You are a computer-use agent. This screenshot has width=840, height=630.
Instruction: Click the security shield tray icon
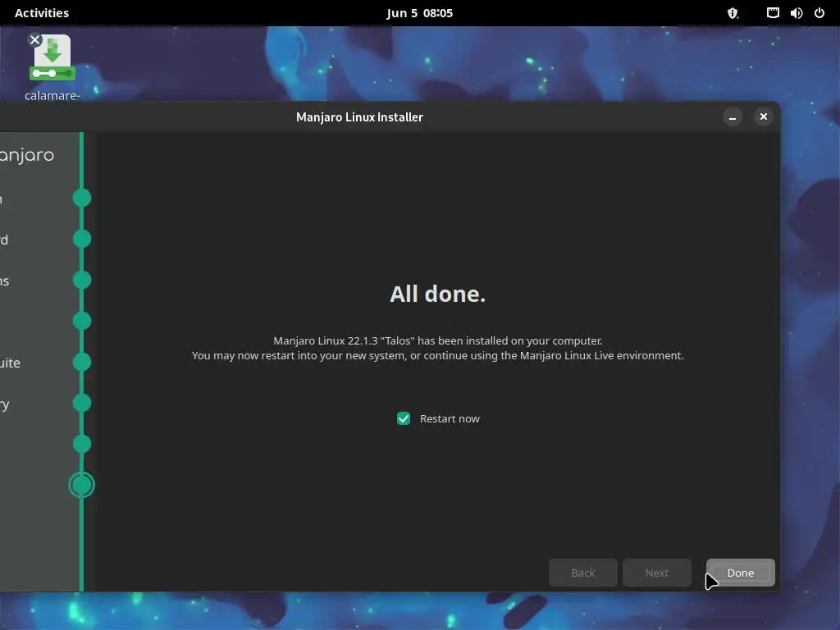tap(733, 13)
